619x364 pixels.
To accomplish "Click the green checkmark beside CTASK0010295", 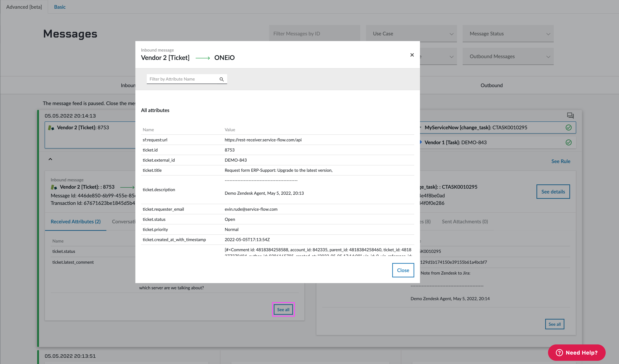I will pos(568,127).
